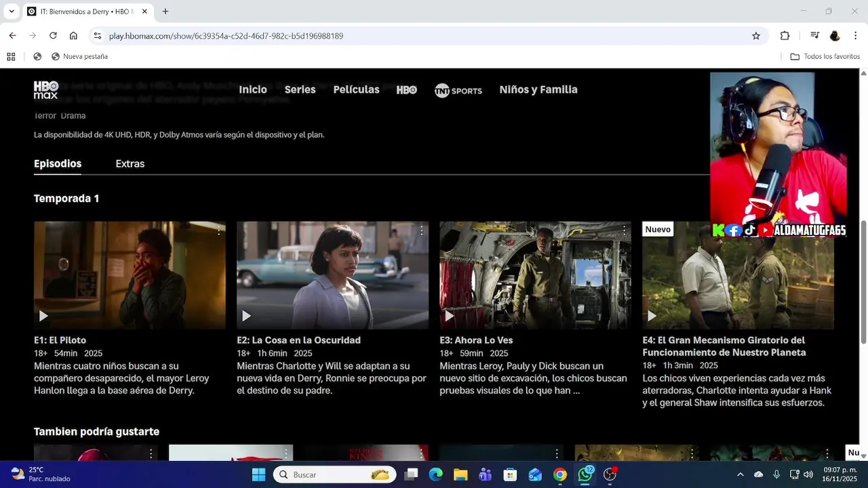The image size is (868, 488).
Task: Open the Series section
Action: pyautogui.click(x=300, y=89)
